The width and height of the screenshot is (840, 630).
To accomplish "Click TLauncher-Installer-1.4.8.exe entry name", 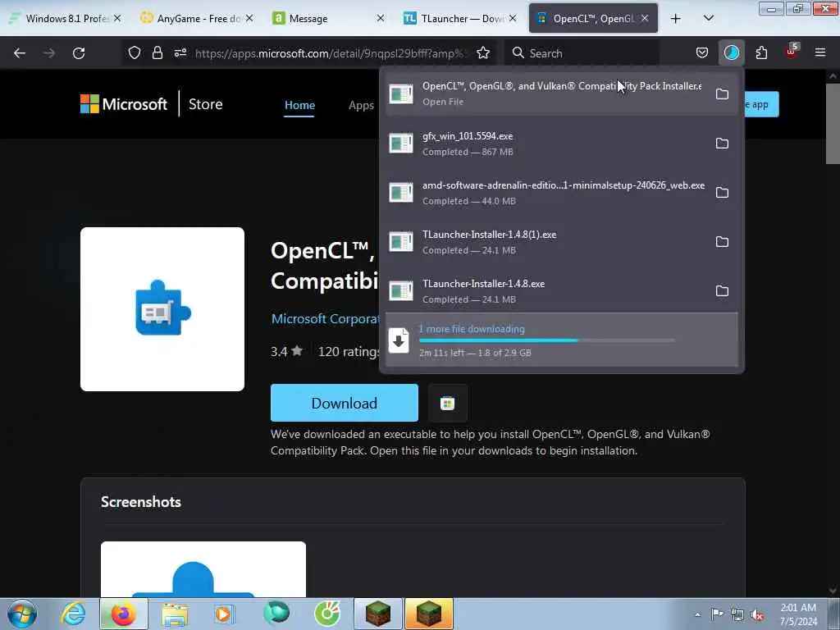I will (483, 284).
